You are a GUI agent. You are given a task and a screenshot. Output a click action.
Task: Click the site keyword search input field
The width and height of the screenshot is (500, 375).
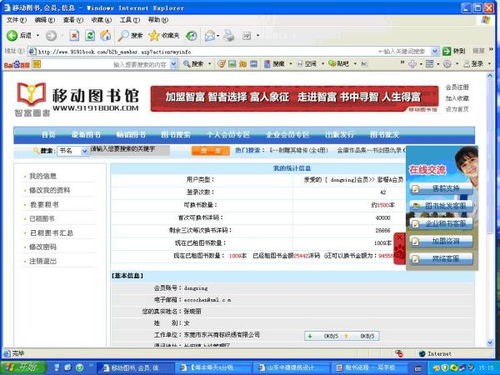point(130,151)
